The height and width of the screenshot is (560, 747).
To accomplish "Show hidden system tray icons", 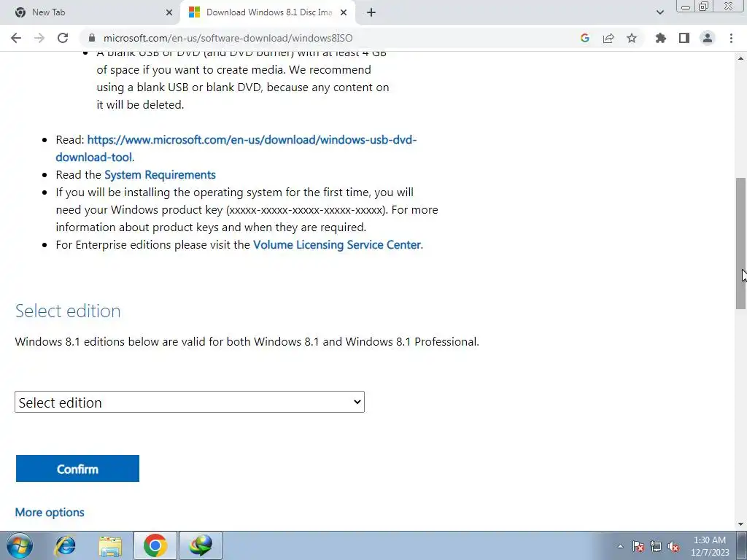I will pyautogui.click(x=620, y=546).
